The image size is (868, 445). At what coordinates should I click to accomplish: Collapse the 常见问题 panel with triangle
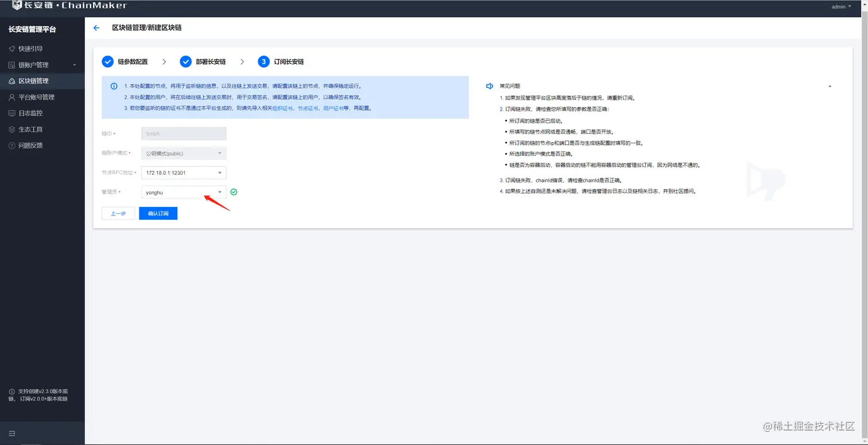pos(830,86)
